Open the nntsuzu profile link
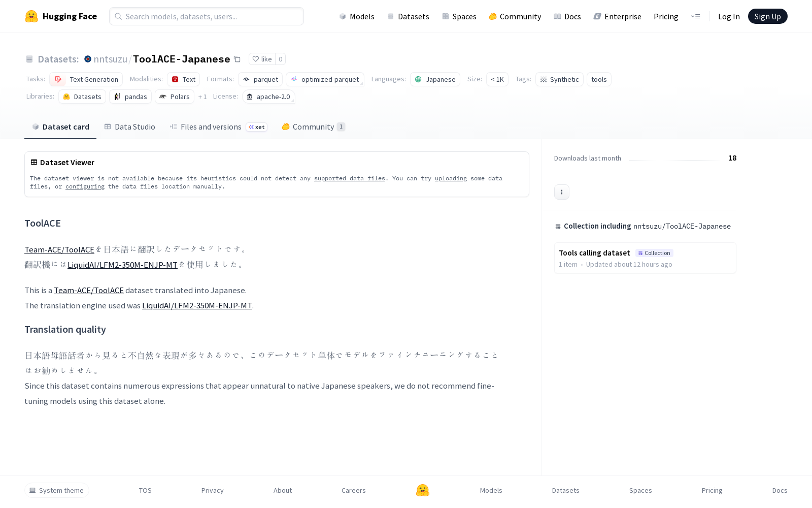The image size is (812, 508). pos(110,59)
